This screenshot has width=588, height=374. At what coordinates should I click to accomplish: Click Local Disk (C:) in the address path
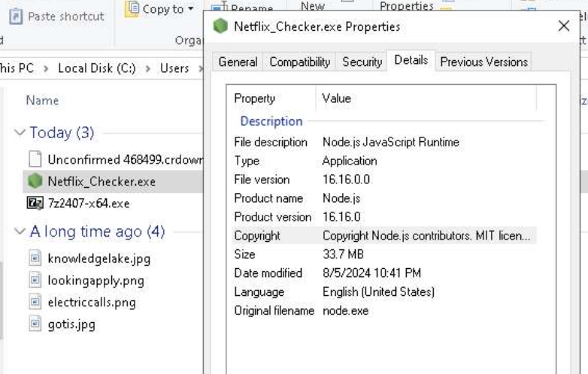click(97, 68)
